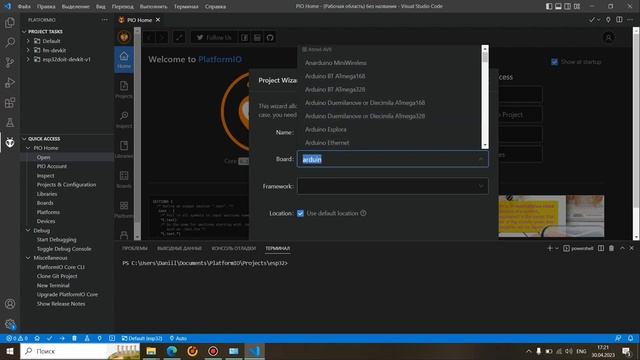Image resolution: width=640 pixels, height=360 pixels.
Task: Choose Arduino Ethernet from board list
Action: [327, 143]
